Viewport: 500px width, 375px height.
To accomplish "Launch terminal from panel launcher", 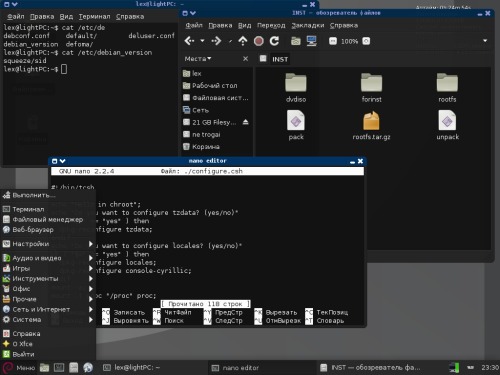I will point(59,368).
